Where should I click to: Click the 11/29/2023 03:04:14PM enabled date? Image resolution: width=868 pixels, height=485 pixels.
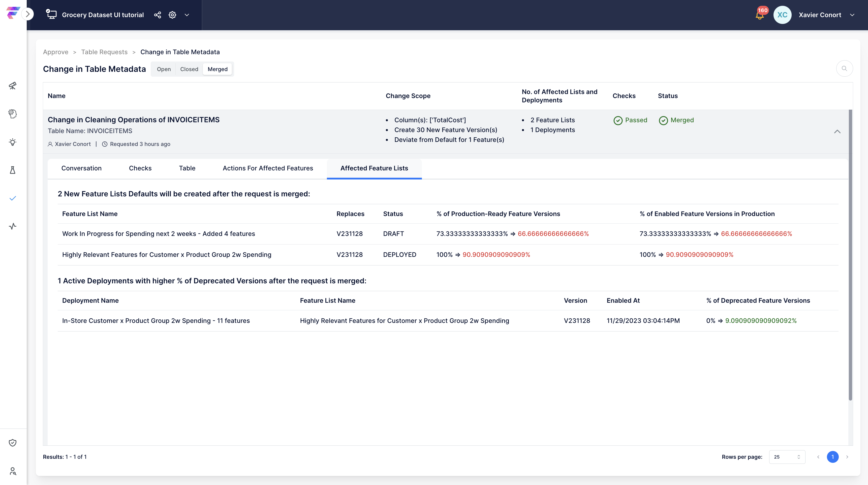[x=643, y=321]
